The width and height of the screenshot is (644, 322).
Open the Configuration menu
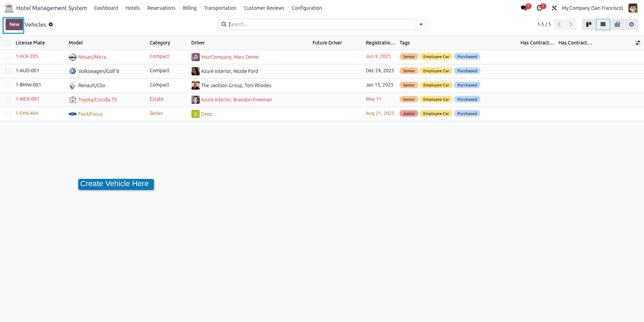307,8
